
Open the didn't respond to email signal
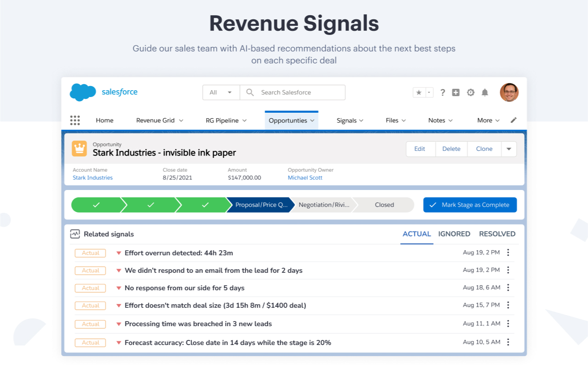(x=214, y=270)
